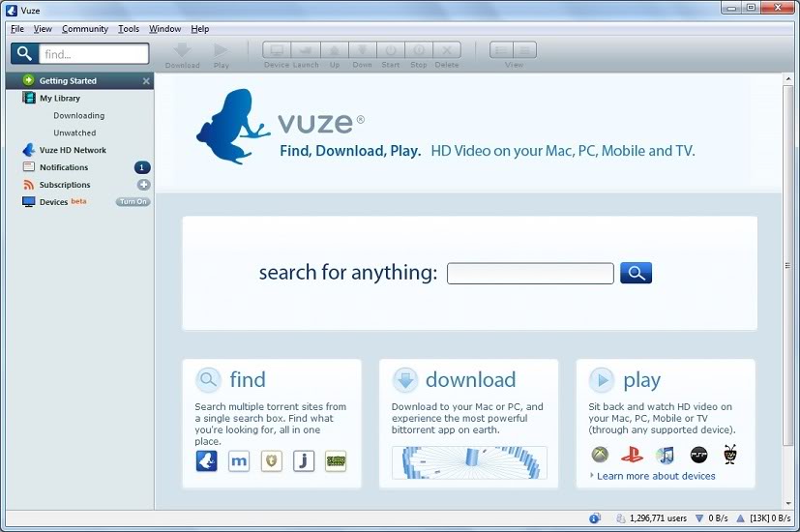Click the 1,296,771 users status entry
Screen dimensions: 800x532
tap(652, 518)
